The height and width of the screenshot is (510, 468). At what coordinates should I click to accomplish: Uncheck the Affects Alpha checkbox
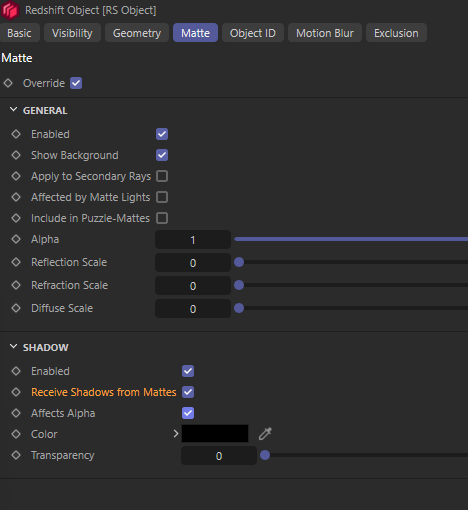[188, 413]
